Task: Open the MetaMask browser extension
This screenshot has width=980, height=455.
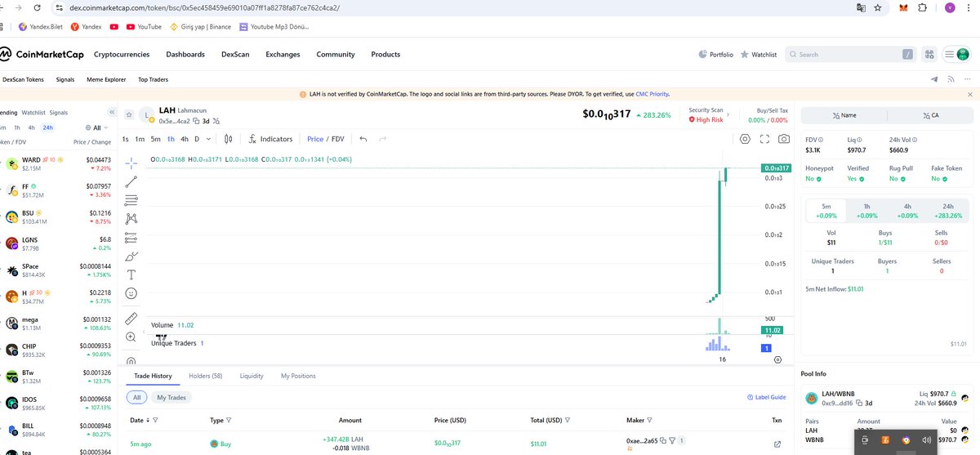Action: click(902, 7)
